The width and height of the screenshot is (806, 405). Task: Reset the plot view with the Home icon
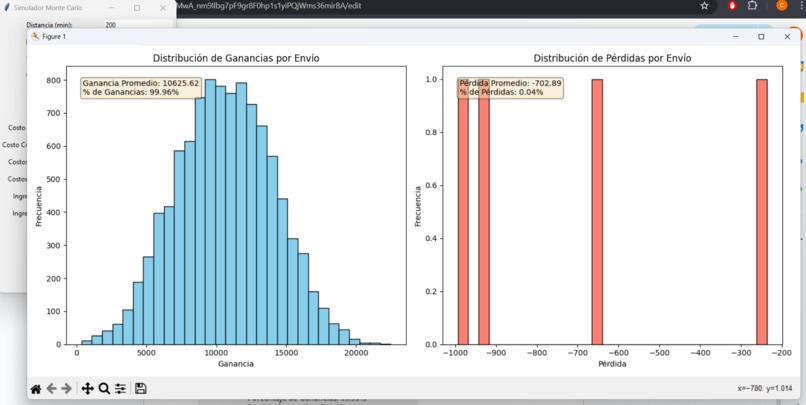point(36,389)
